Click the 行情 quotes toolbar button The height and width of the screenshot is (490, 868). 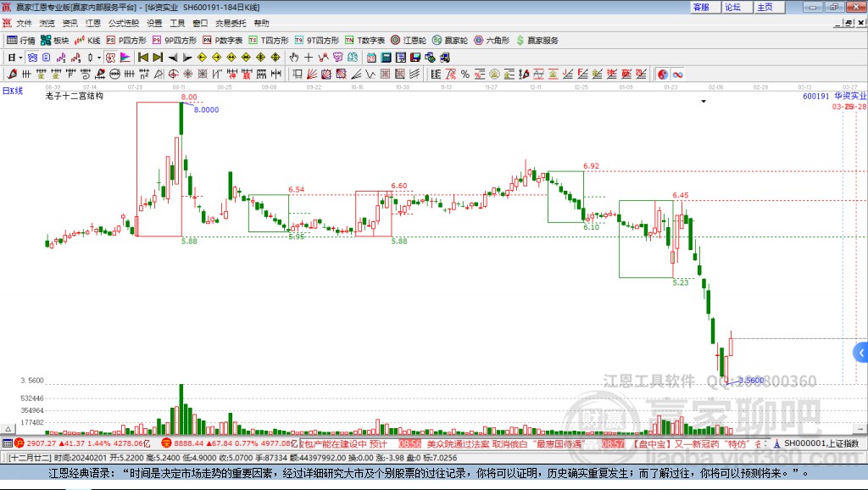click(21, 41)
